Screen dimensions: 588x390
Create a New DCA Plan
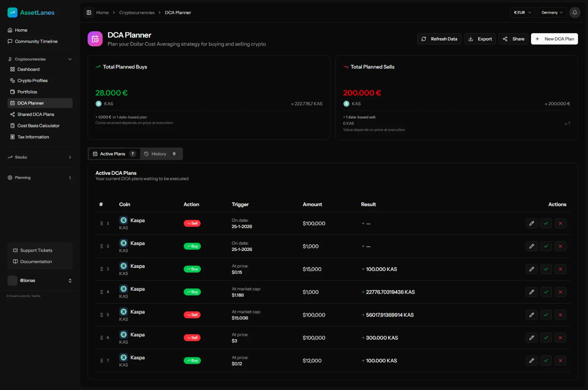(555, 39)
